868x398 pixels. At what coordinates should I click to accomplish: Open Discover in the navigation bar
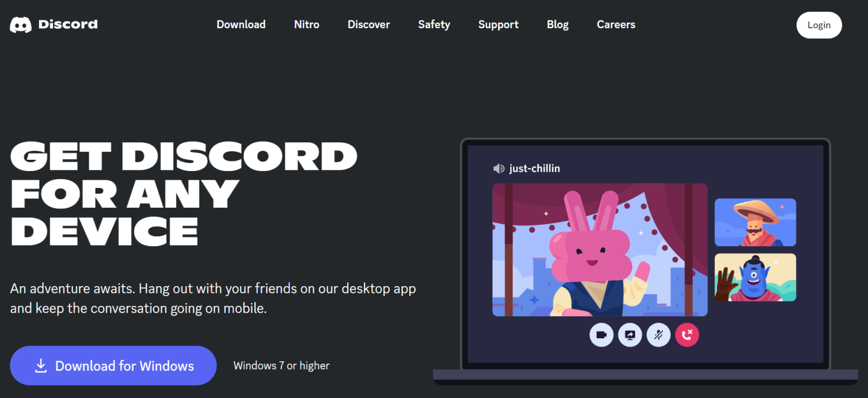point(368,24)
